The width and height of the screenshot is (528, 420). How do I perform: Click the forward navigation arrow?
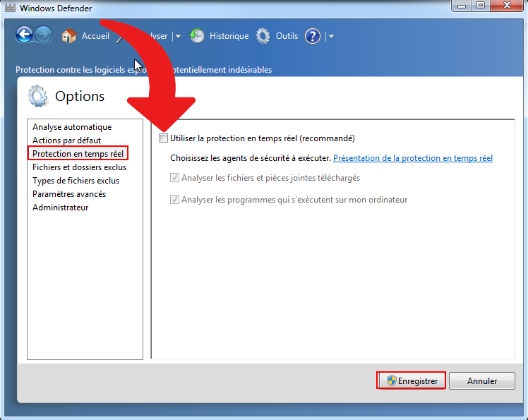click(44, 35)
